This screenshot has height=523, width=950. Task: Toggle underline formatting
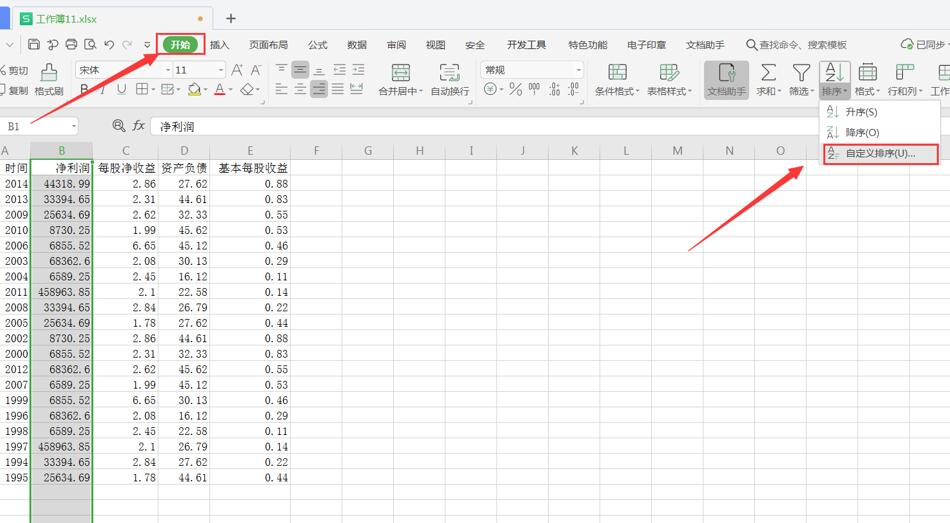121,90
